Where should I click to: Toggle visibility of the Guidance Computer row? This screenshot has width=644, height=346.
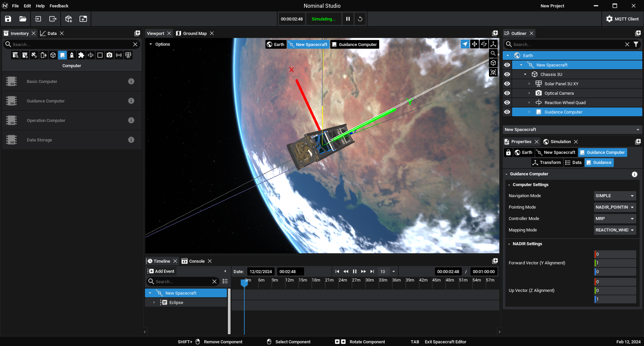tap(507, 112)
